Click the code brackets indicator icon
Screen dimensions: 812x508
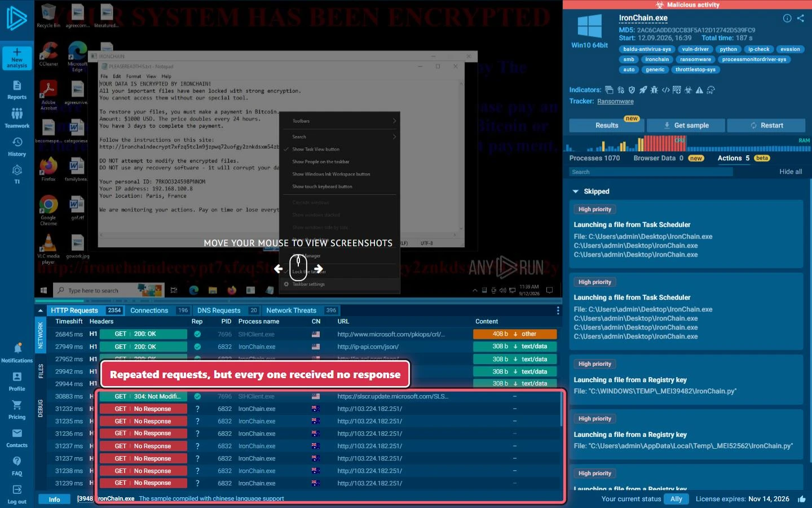point(665,90)
